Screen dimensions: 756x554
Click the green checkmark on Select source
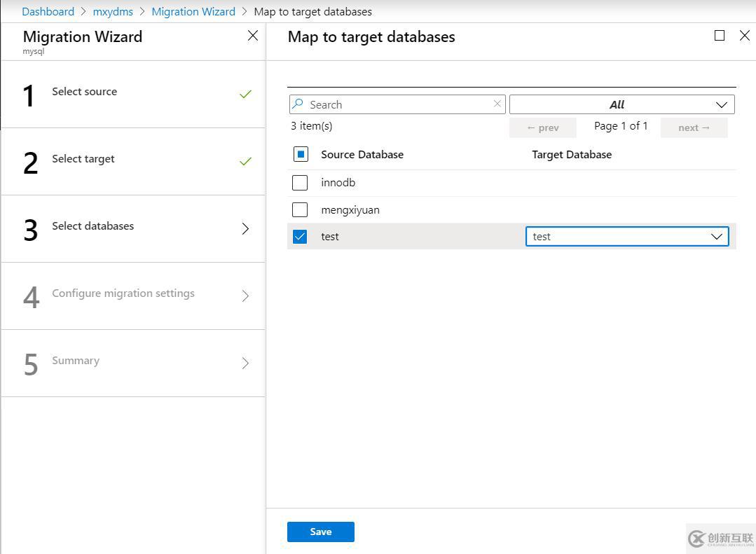point(245,92)
